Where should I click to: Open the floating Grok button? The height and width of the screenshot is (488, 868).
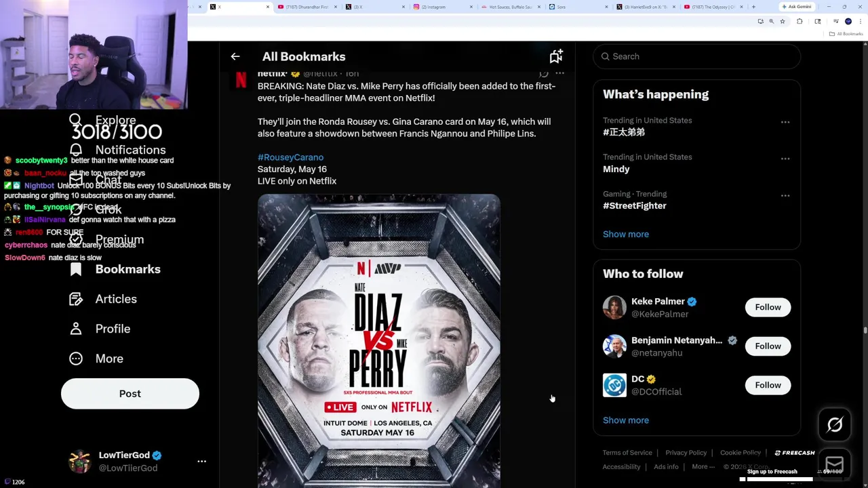coord(835,425)
